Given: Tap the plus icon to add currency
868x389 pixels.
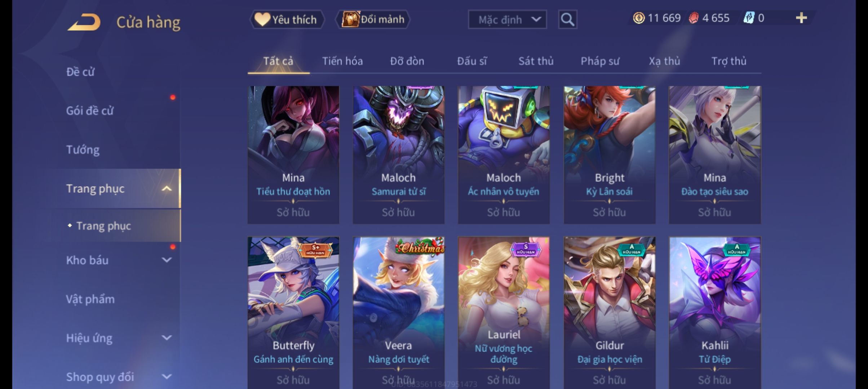Looking at the screenshot, I should 801,18.
